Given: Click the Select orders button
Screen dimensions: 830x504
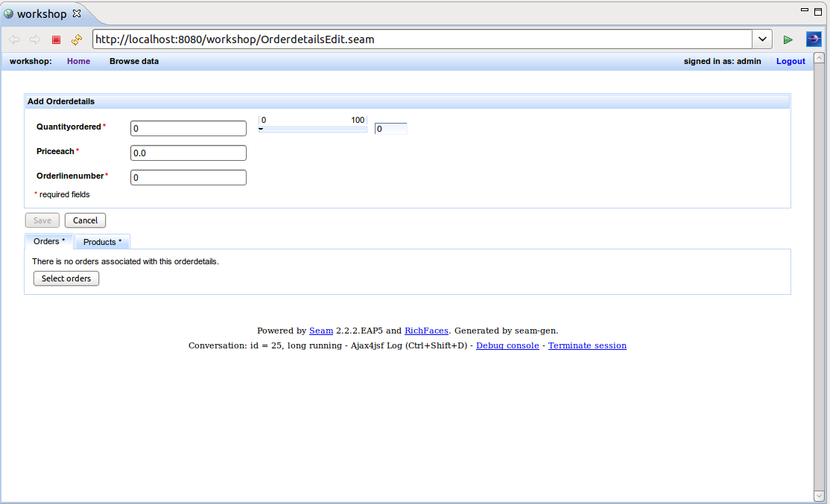Looking at the screenshot, I should coord(66,278).
